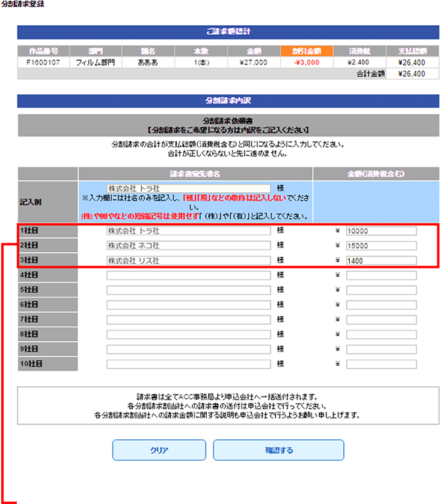Click the F1600107 entry number cell
Screen dimensions: 440x504
(44, 62)
